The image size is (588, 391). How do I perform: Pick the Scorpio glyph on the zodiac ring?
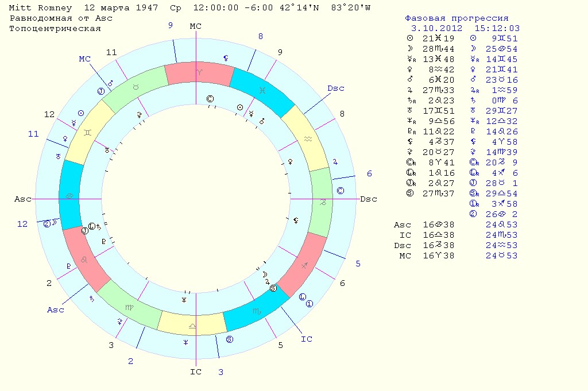[257, 311]
